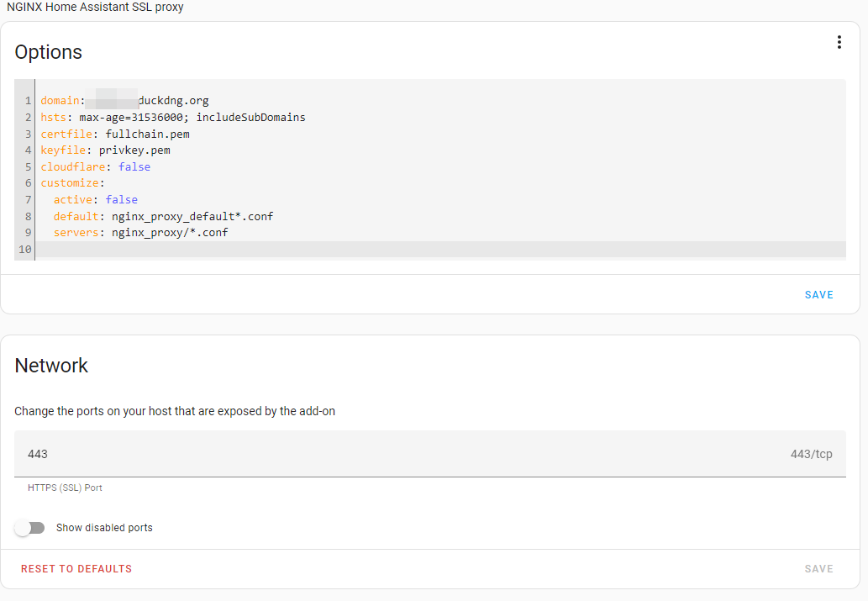The height and width of the screenshot is (601, 868).
Task: Click the cloudflare false value
Action: coord(134,166)
